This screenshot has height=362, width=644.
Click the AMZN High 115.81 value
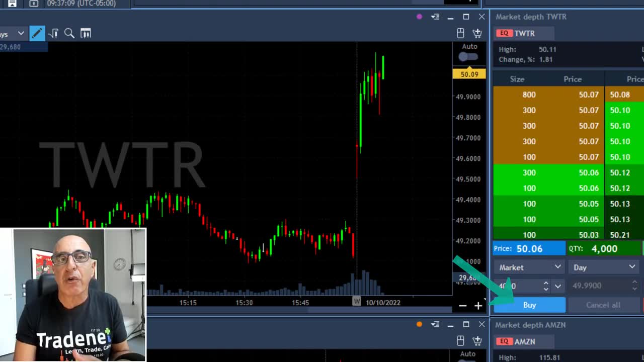pyautogui.click(x=549, y=357)
